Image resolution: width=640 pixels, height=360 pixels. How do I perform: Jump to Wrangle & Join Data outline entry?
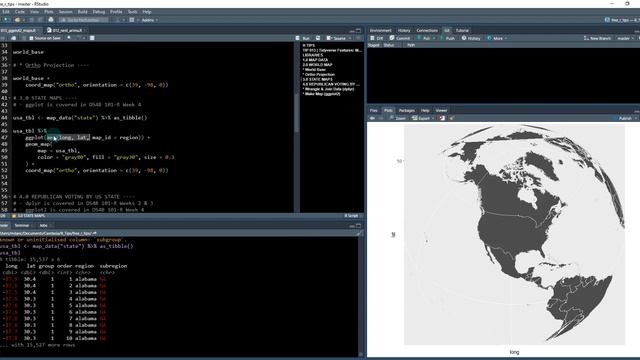pos(329,89)
